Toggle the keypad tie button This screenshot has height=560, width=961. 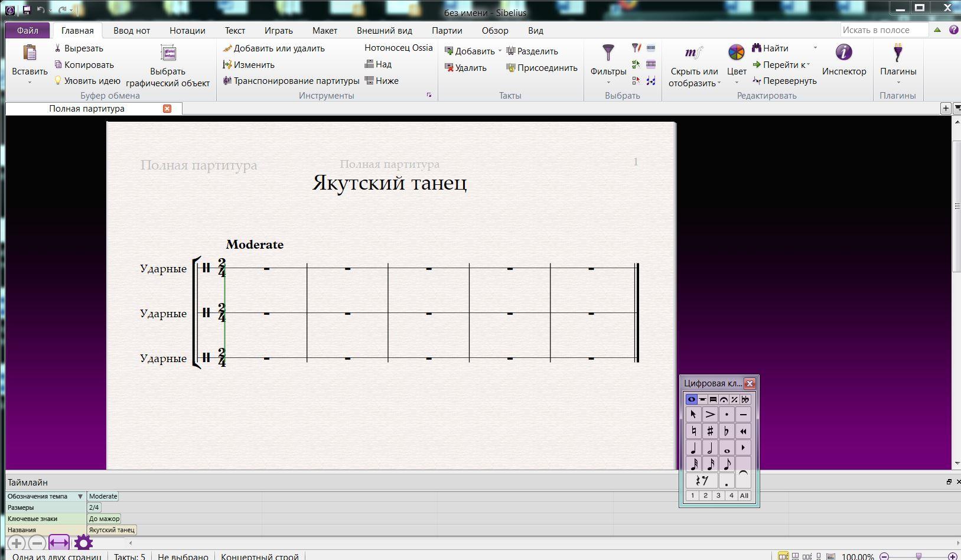[743, 473]
